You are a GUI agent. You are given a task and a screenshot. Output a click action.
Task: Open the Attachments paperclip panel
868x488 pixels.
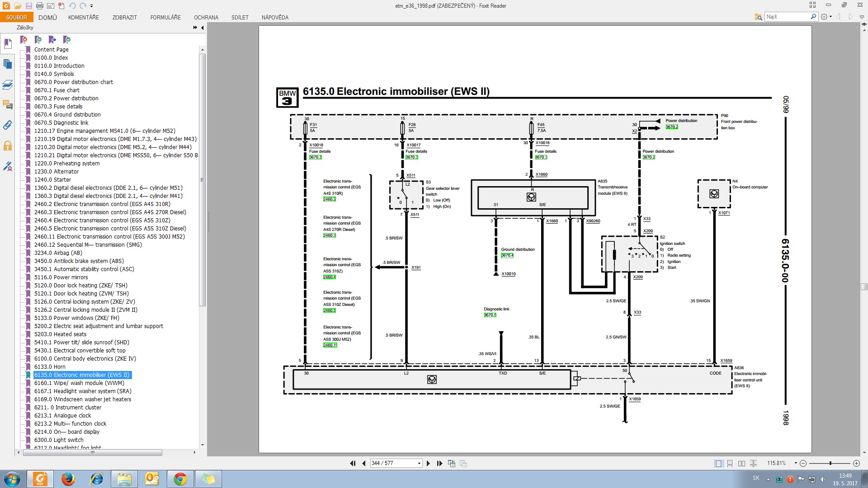pos(7,125)
